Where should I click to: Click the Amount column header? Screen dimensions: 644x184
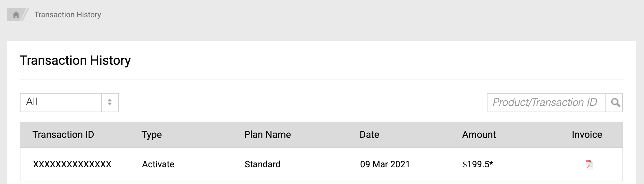click(479, 135)
